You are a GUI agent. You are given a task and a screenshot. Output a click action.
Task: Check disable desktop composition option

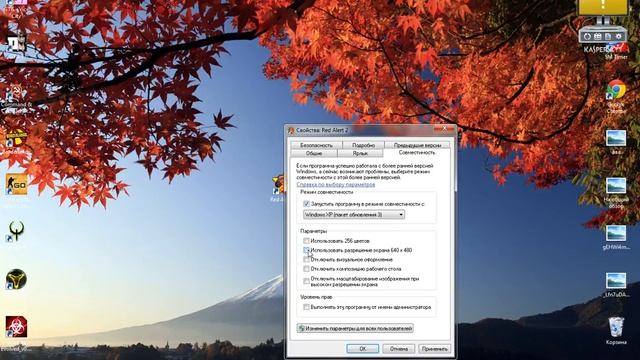click(306, 269)
